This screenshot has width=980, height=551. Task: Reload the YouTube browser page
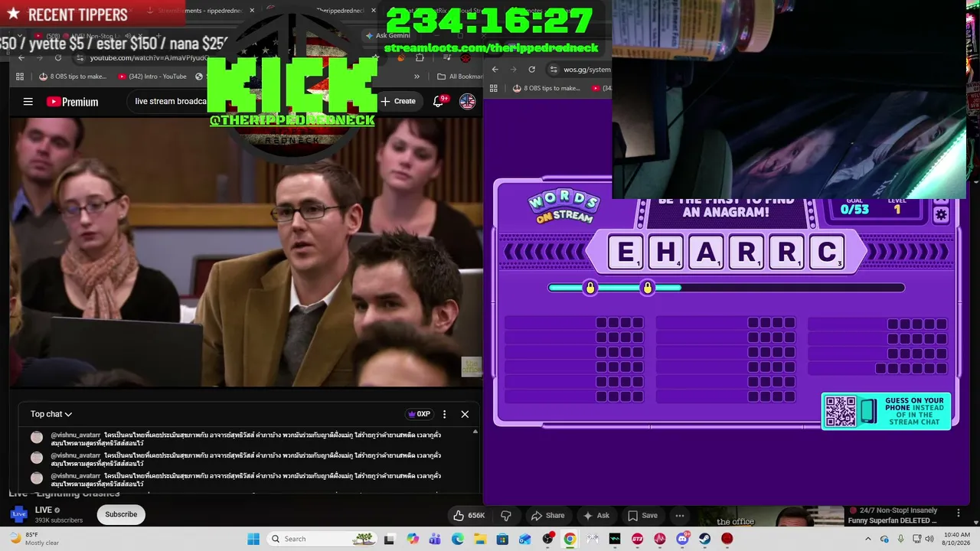click(x=58, y=58)
